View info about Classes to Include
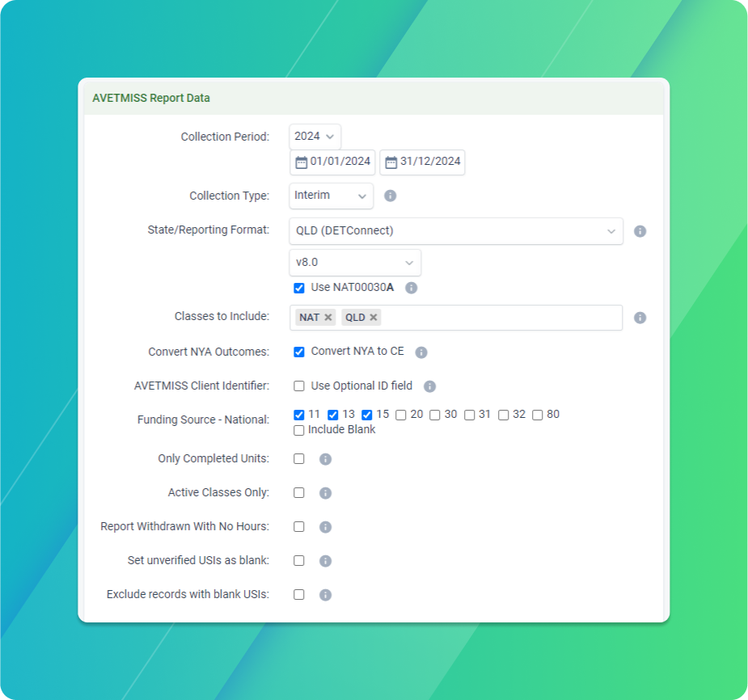Viewport: 748px width, 700px height. pyautogui.click(x=640, y=317)
